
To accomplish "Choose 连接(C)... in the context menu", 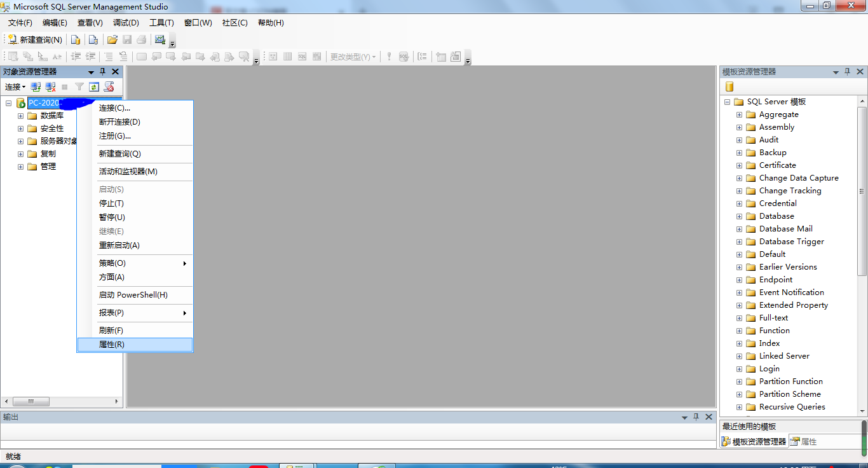I will click(x=135, y=108).
